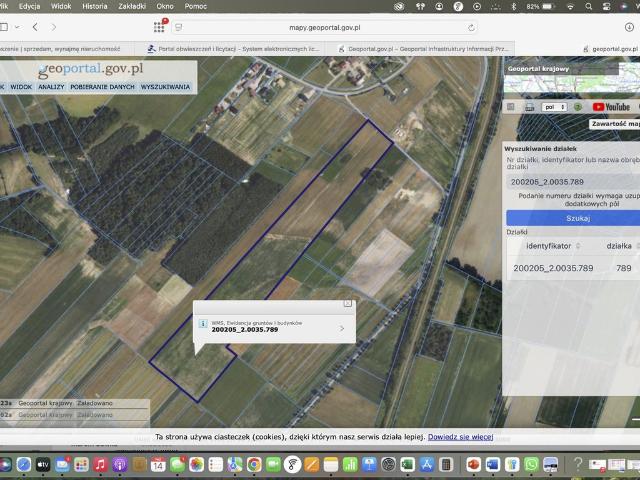Sort results by identyfikator column
The height and width of the screenshot is (480, 640).
click(548, 245)
